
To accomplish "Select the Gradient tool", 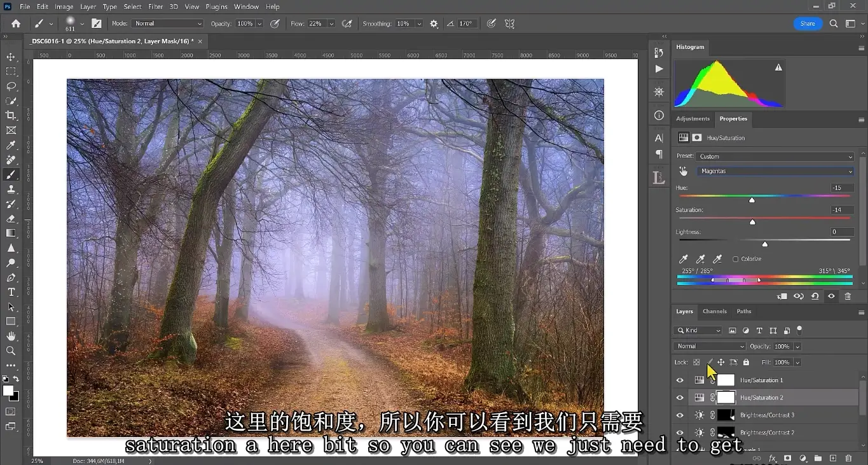I will [x=11, y=233].
